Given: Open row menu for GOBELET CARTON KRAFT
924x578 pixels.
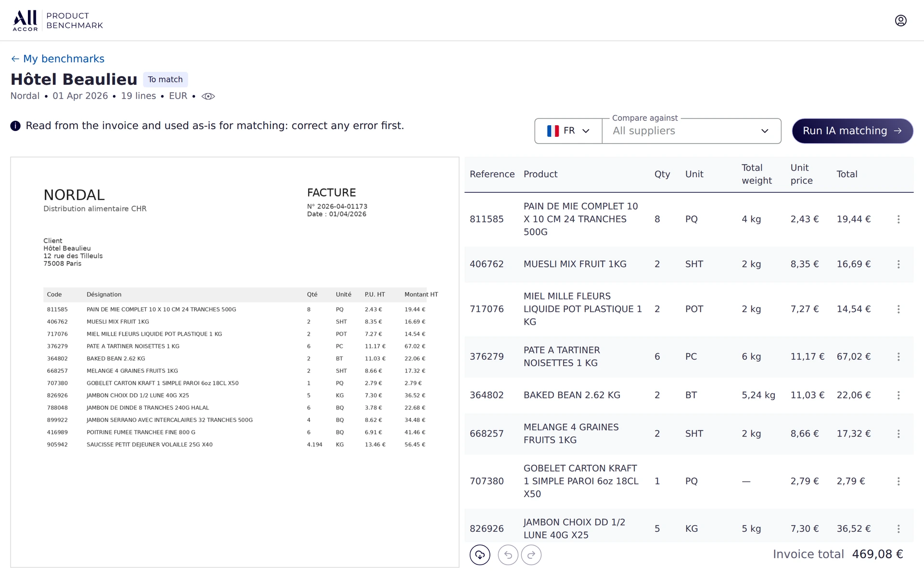Looking at the screenshot, I should pos(898,481).
